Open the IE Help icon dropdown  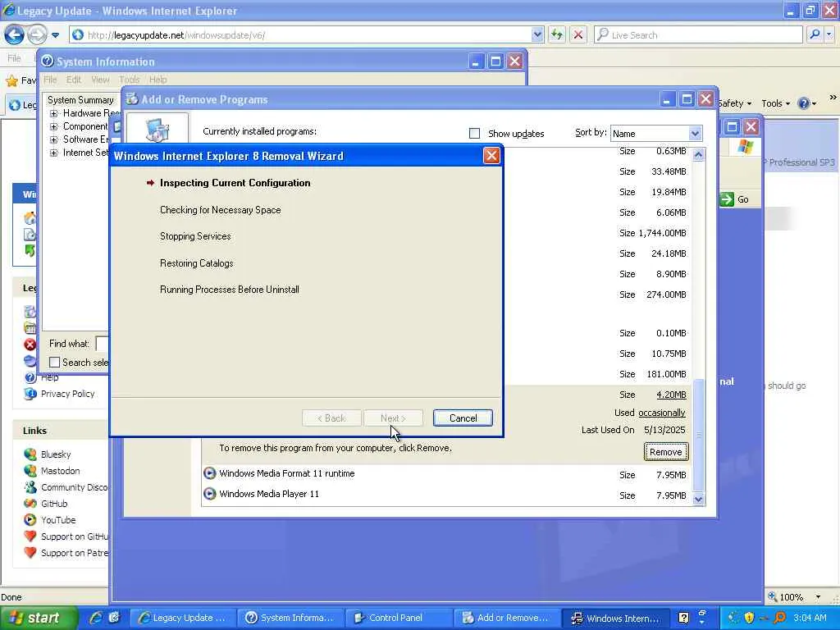pyautogui.click(x=807, y=103)
